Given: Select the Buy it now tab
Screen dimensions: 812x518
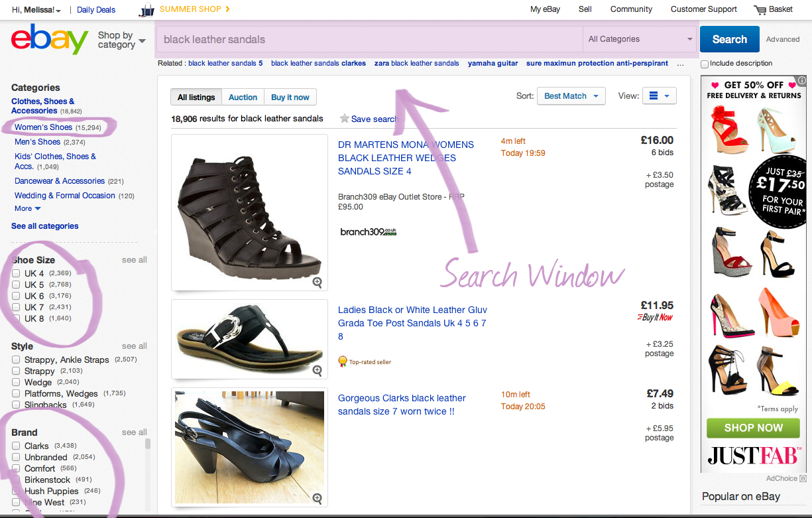Looking at the screenshot, I should point(290,97).
